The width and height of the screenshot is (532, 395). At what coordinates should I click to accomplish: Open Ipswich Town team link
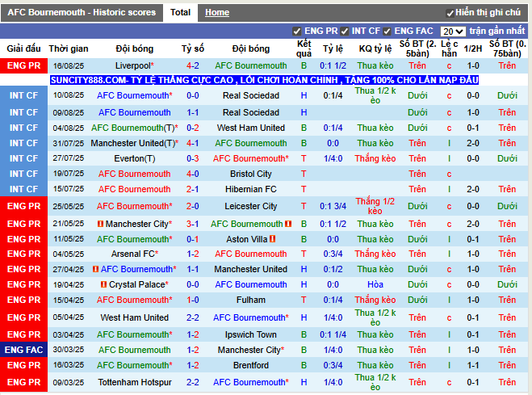(x=251, y=334)
